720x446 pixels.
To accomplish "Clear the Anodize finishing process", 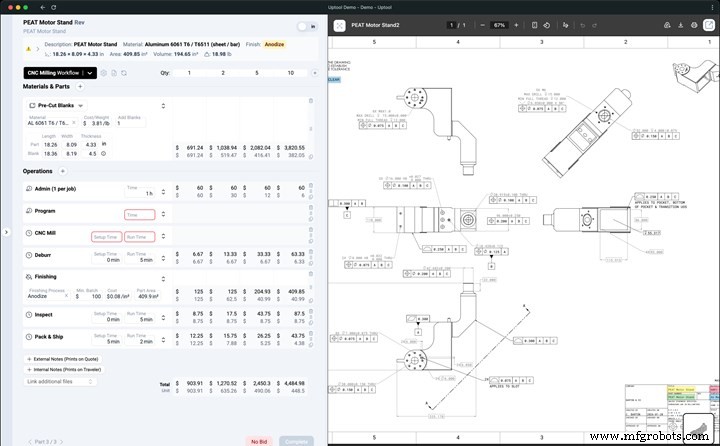I will click(66, 296).
